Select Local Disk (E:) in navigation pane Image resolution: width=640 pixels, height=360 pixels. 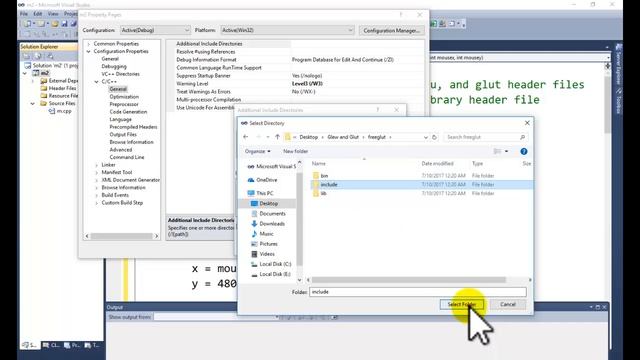(275, 274)
